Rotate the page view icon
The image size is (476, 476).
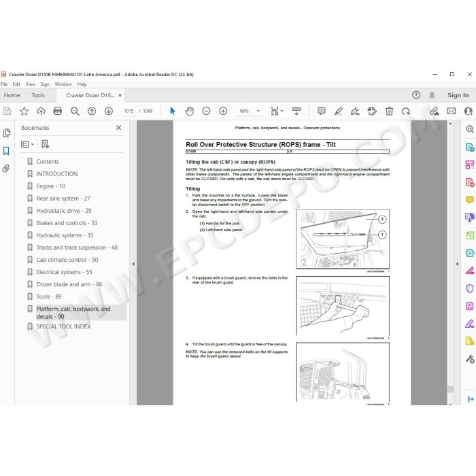click(406, 111)
